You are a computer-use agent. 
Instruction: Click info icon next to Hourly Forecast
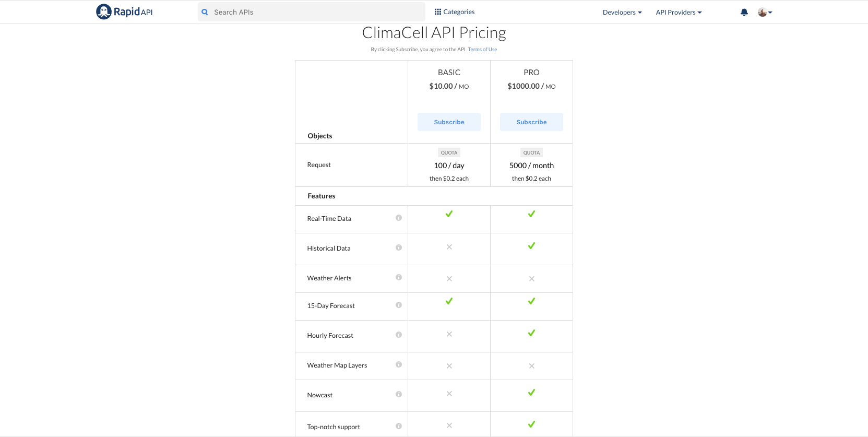pos(399,335)
